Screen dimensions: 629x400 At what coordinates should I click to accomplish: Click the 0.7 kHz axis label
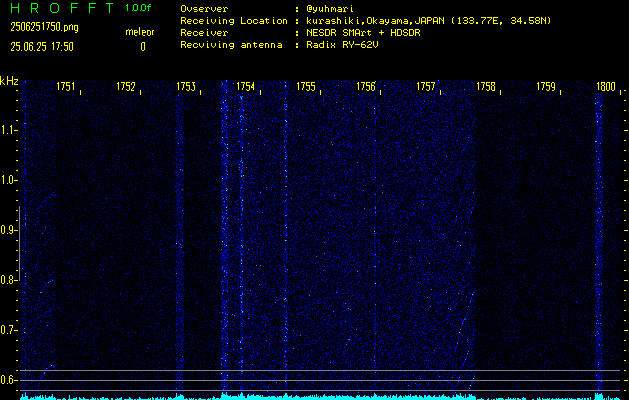[7, 330]
